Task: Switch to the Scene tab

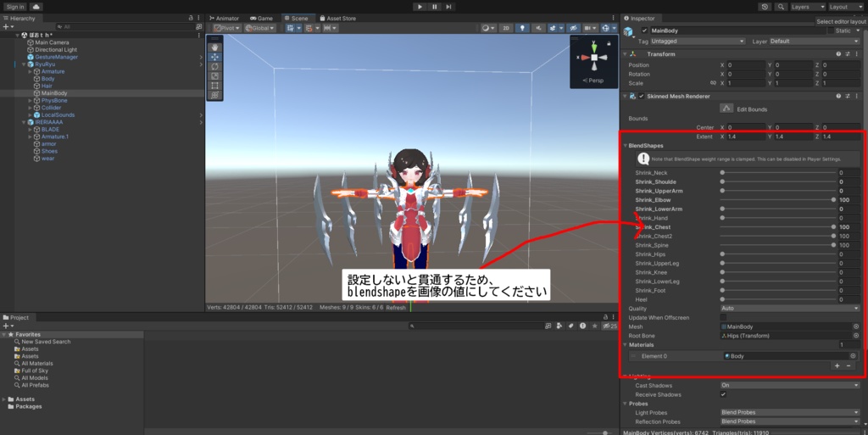Action: [x=296, y=19]
